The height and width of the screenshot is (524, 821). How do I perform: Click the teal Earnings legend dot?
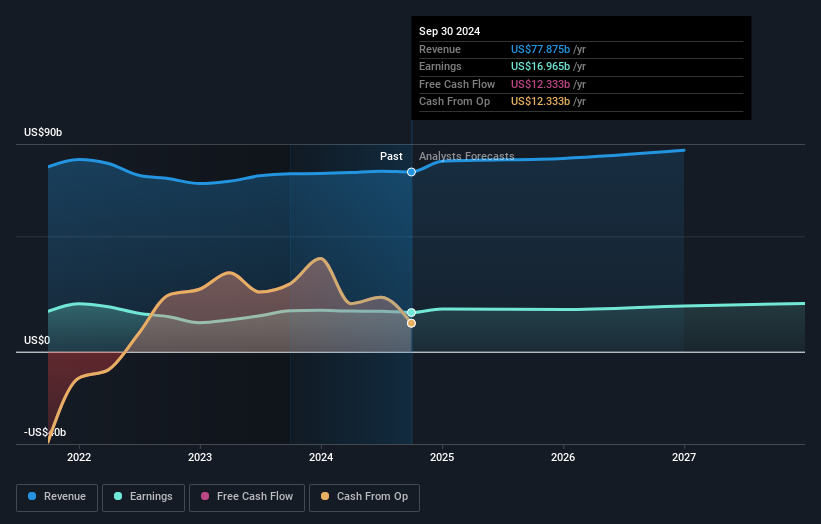click(x=118, y=496)
